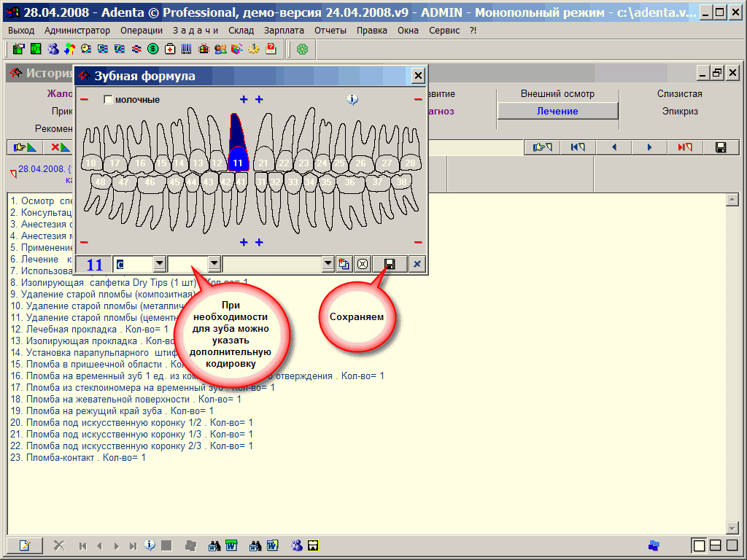Screen dimensions: 747x560
Task: Click the copy icon in the dental formula bar
Action: [344, 264]
